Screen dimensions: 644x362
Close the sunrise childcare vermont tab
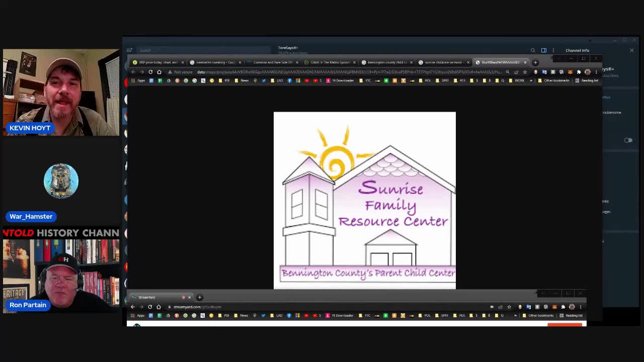click(x=468, y=62)
